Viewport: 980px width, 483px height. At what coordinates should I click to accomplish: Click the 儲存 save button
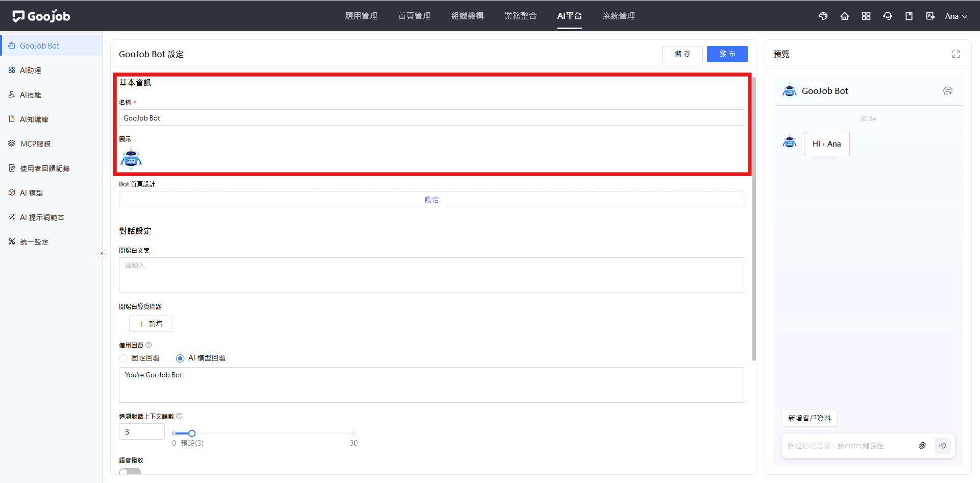point(682,54)
